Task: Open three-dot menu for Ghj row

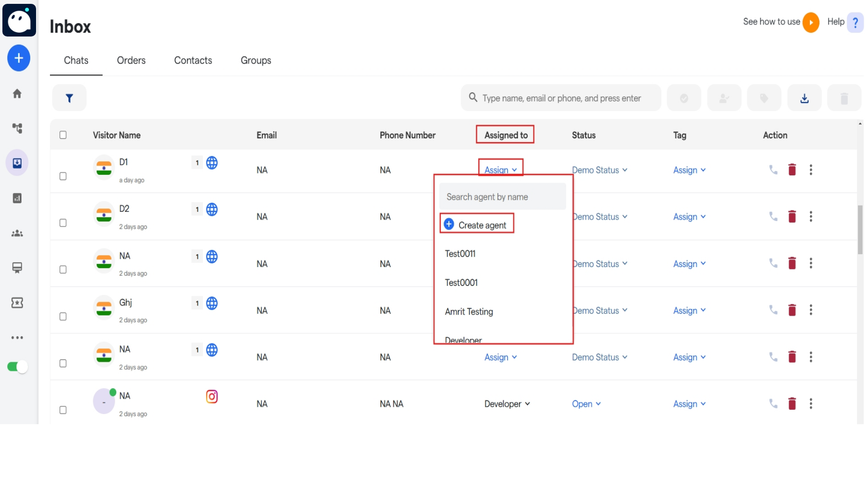Action: tap(811, 310)
